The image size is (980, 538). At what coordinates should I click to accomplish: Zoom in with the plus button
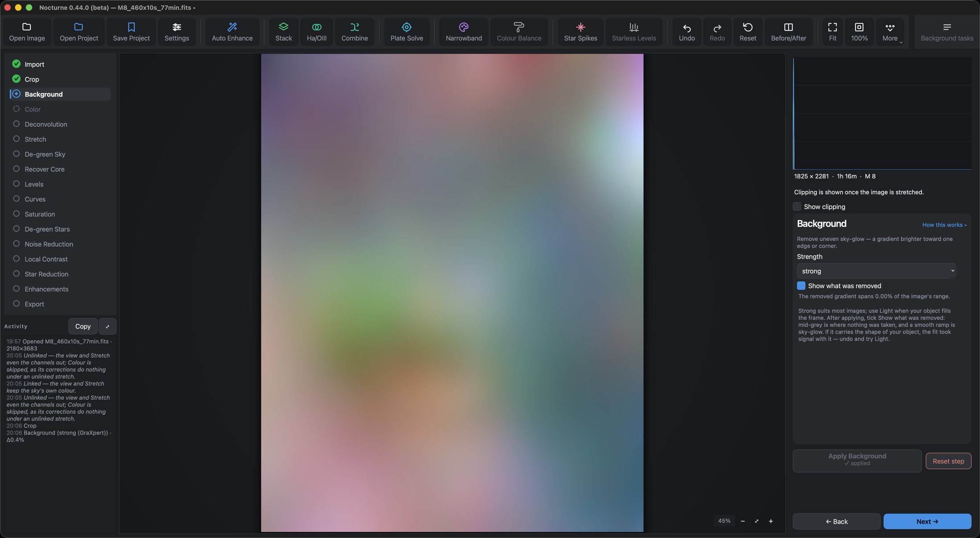pos(771,521)
